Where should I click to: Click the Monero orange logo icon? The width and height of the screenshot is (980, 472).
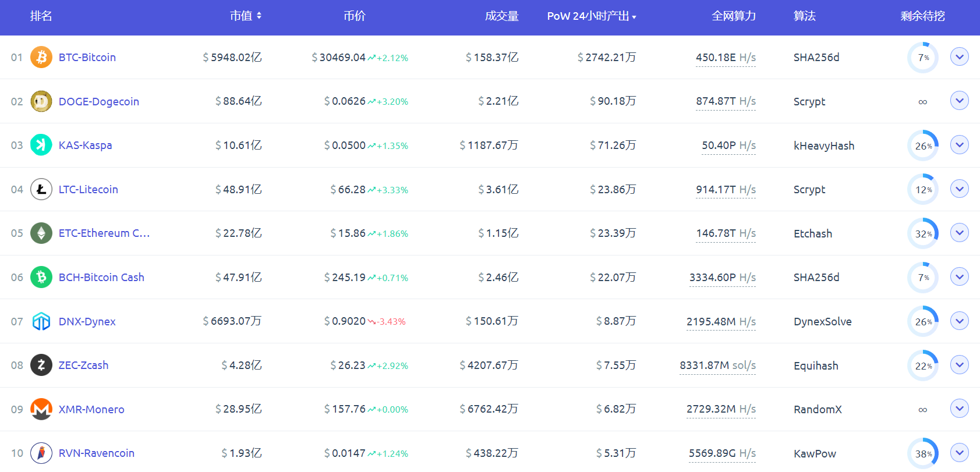tap(41, 409)
